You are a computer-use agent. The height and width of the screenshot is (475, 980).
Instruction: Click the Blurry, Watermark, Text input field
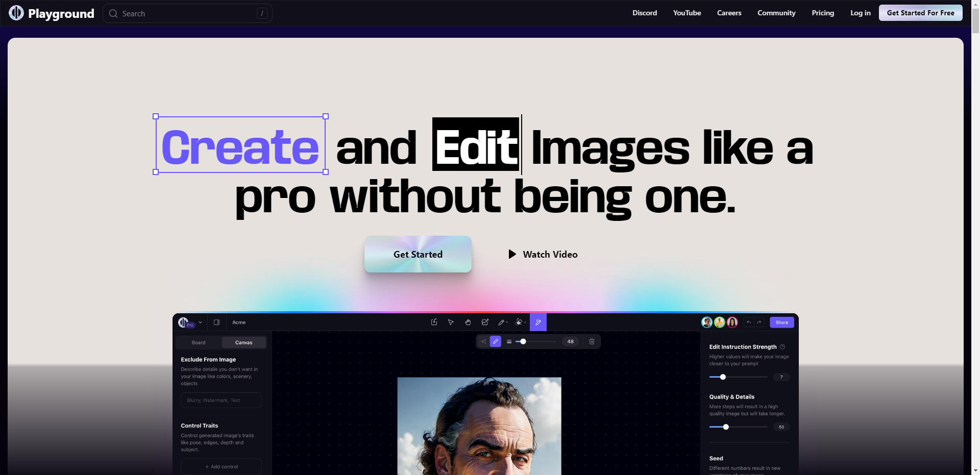click(221, 400)
